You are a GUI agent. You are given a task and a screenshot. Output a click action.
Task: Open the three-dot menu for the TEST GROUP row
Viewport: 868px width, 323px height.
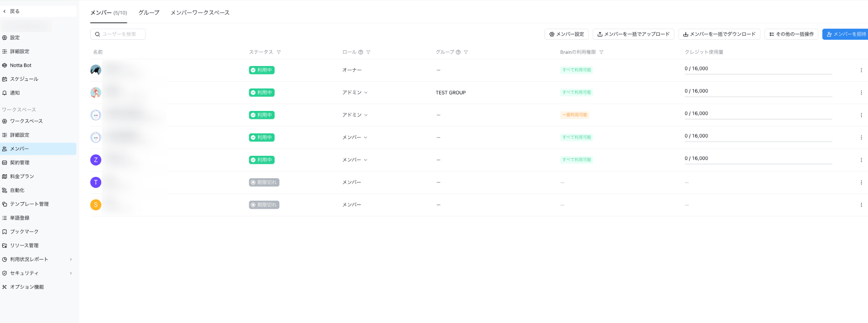coord(861,93)
